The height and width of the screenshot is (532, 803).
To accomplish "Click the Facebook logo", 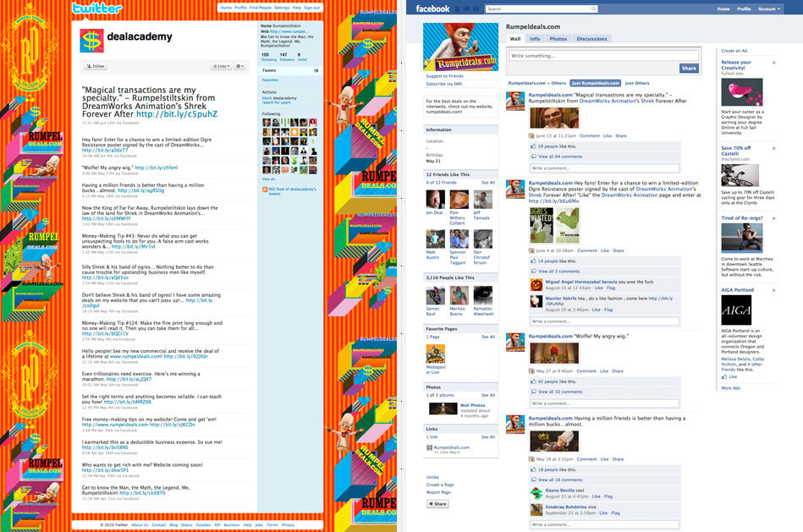I will [432, 8].
